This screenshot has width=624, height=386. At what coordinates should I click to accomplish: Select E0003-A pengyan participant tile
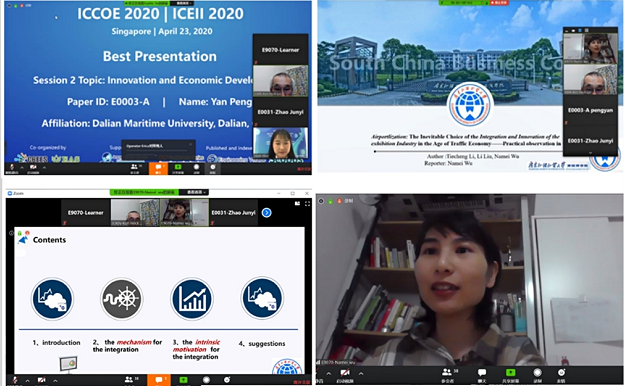[590, 110]
